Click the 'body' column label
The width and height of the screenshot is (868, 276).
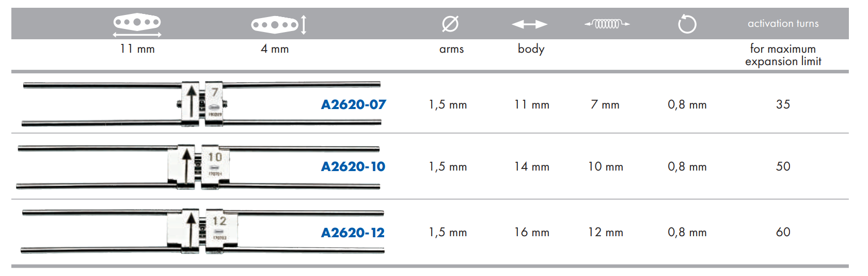(531, 49)
